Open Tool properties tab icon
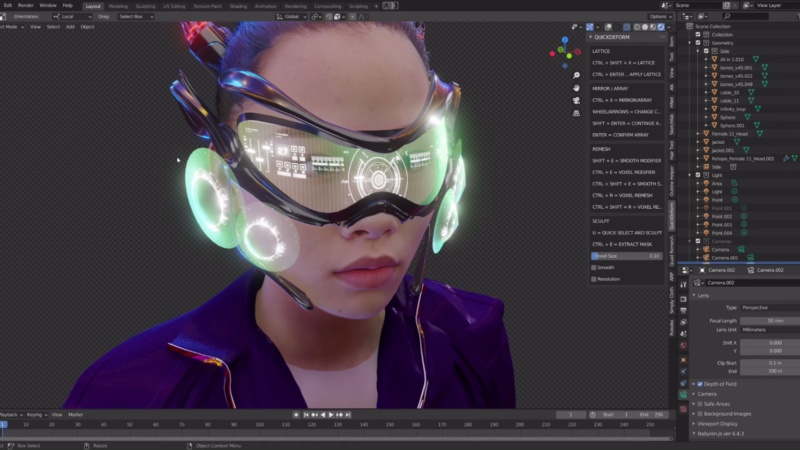The width and height of the screenshot is (800, 450). [683, 285]
